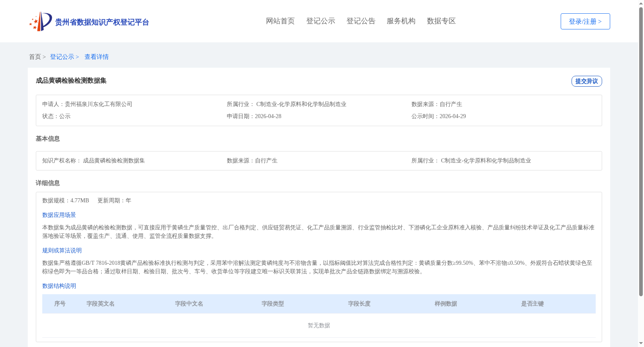This screenshot has width=644, height=347.
Task: Click the 规则或算法说明 subheading
Action: (x=62, y=250)
